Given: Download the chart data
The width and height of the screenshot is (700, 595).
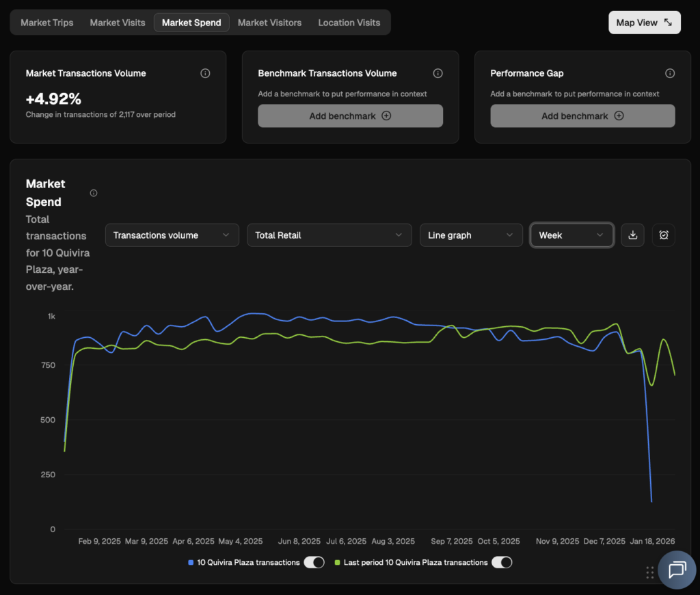Looking at the screenshot, I should tap(632, 235).
